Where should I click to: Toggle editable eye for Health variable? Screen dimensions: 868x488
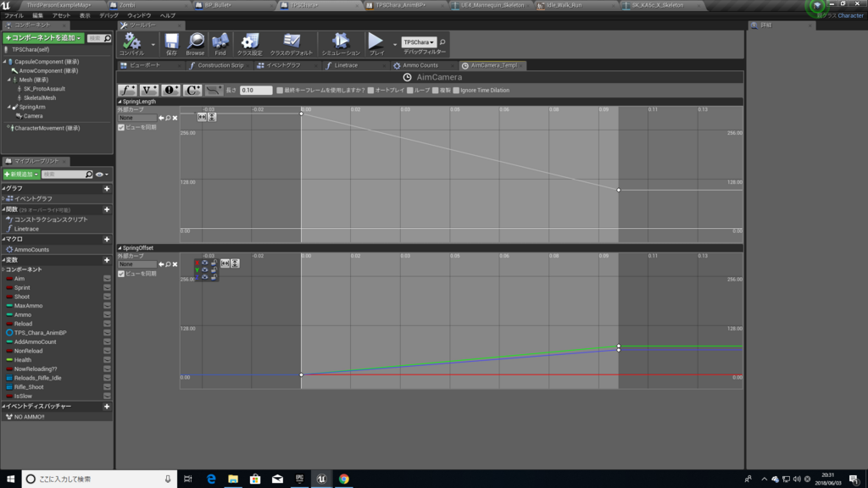[107, 360]
